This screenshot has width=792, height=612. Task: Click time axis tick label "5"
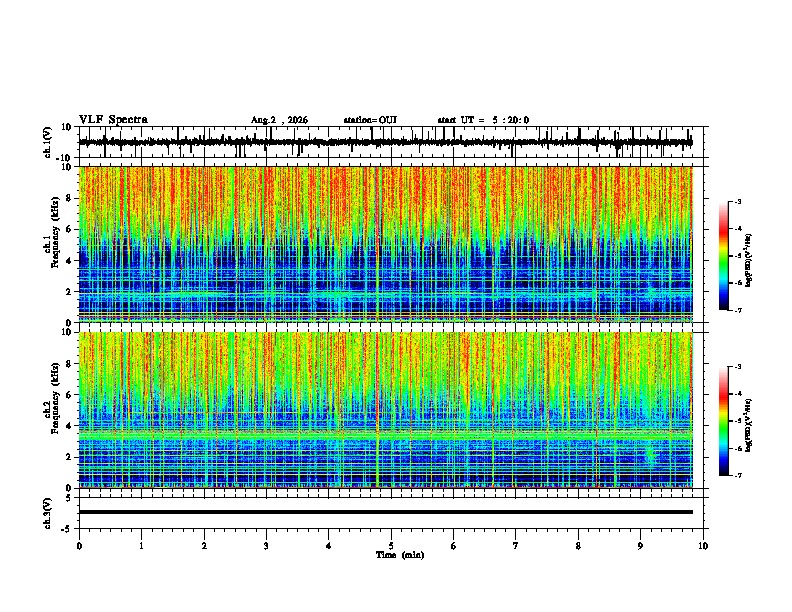(391, 546)
